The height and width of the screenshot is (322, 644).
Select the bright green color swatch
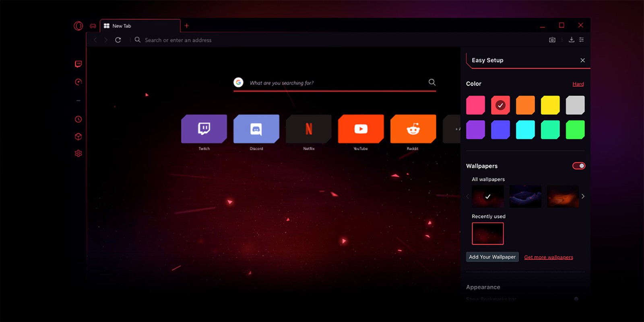[576, 130]
